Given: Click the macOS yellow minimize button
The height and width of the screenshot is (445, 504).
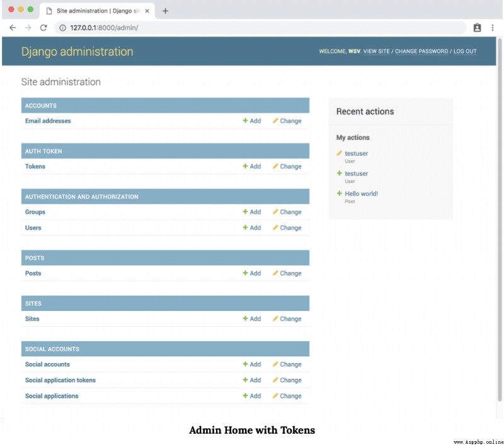Looking at the screenshot, I should [x=21, y=9].
